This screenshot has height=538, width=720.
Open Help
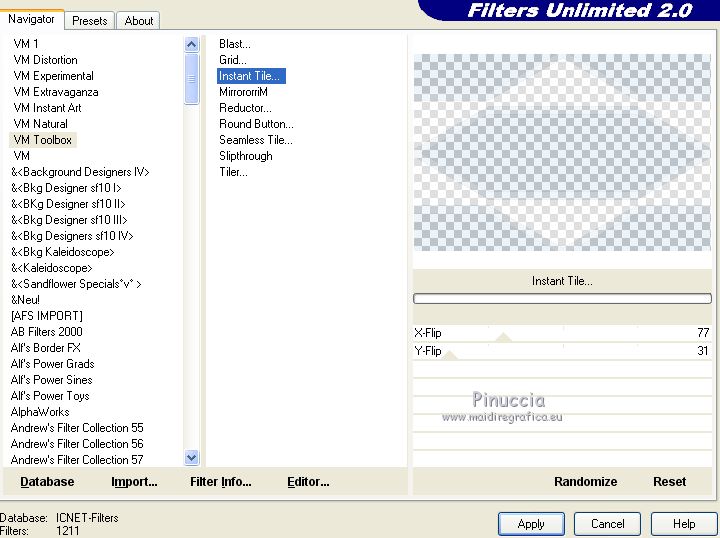coord(684,524)
